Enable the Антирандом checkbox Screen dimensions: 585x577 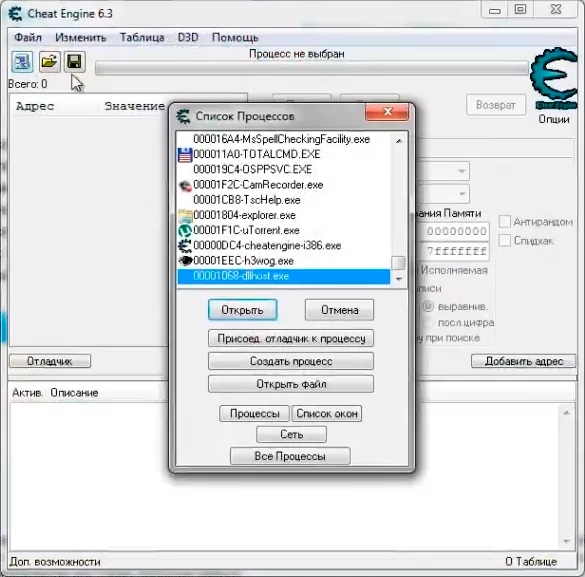tap(504, 221)
